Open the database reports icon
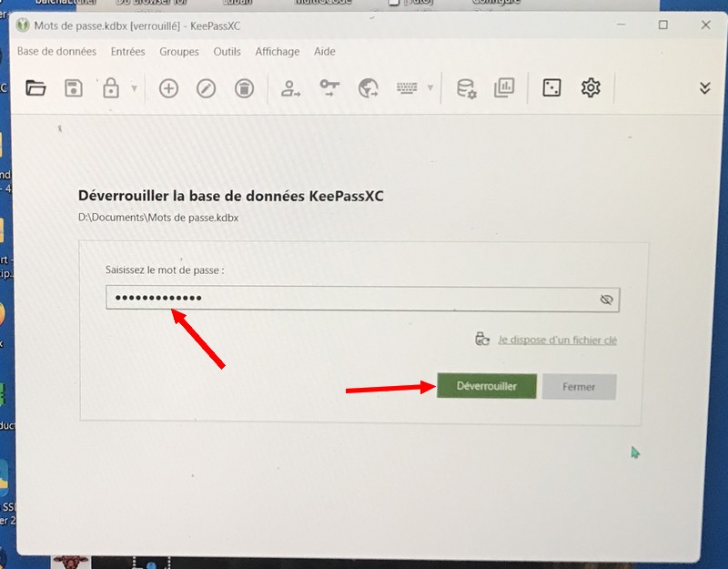 coord(504,88)
